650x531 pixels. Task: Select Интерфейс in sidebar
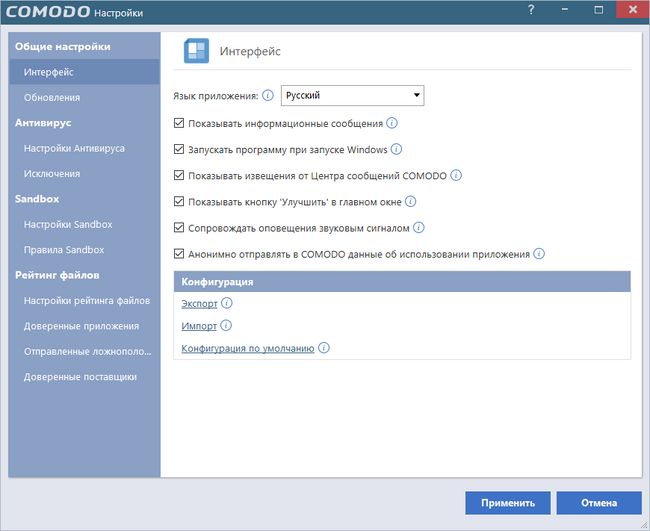coord(84,72)
